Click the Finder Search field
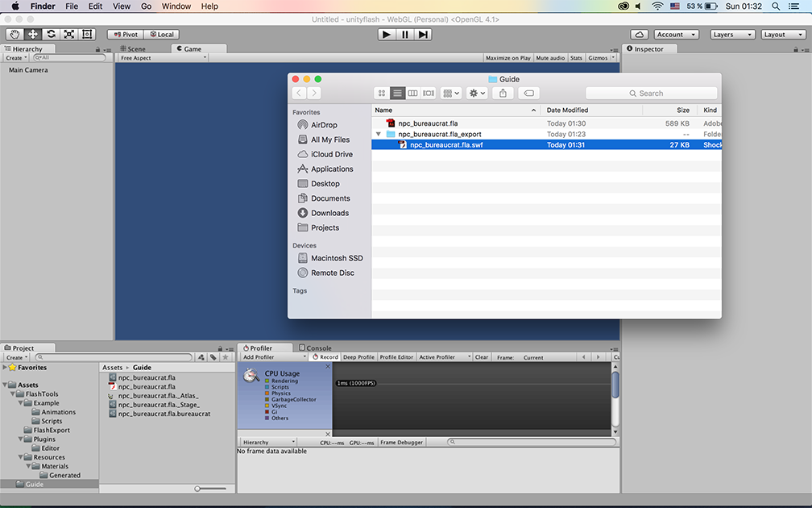This screenshot has width=812, height=508. click(x=651, y=94)
